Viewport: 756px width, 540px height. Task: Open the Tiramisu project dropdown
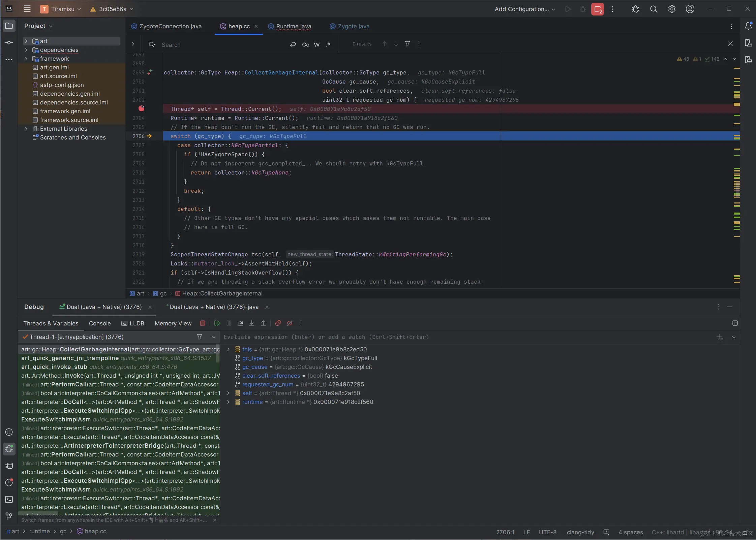[61, 9]
